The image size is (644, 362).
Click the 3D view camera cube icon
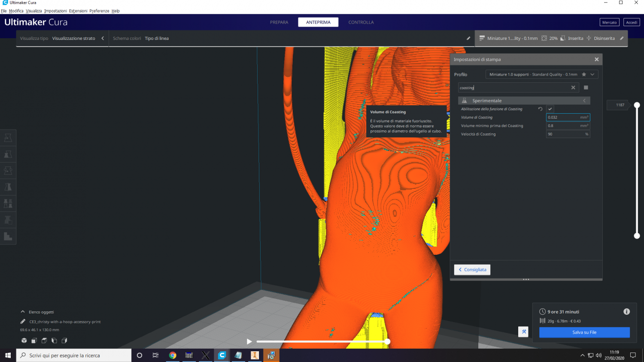click(x=24, y=341)
